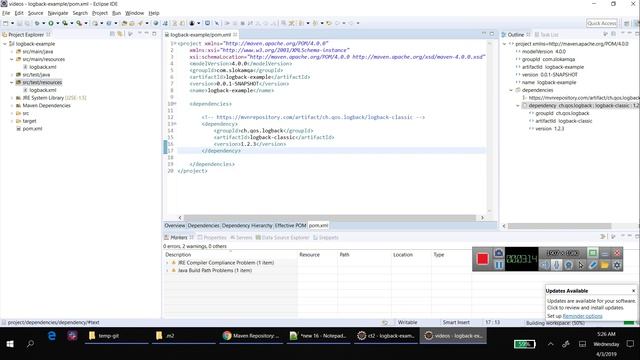640x360 pixels.
Task: Open recorder output folder icon
Action: [604, 265]
